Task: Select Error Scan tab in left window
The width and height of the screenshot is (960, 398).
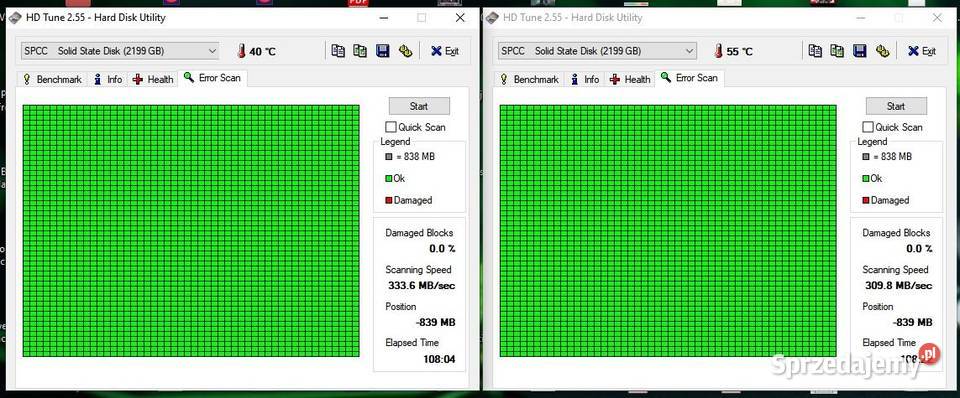Action: coord(212,78)
